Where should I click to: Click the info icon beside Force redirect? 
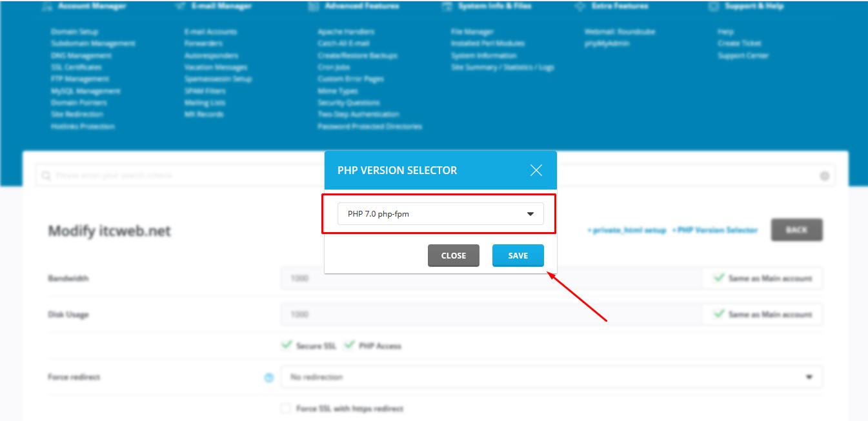click(269, 377)
